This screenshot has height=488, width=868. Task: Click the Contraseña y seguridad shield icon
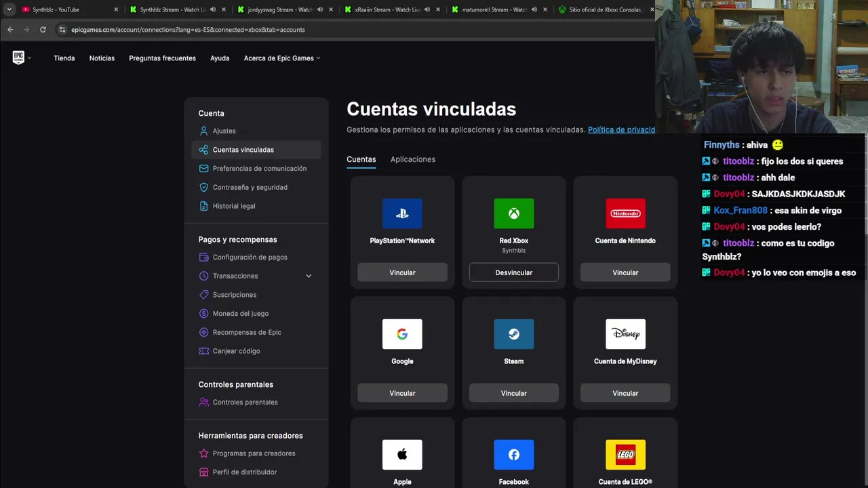203,187
